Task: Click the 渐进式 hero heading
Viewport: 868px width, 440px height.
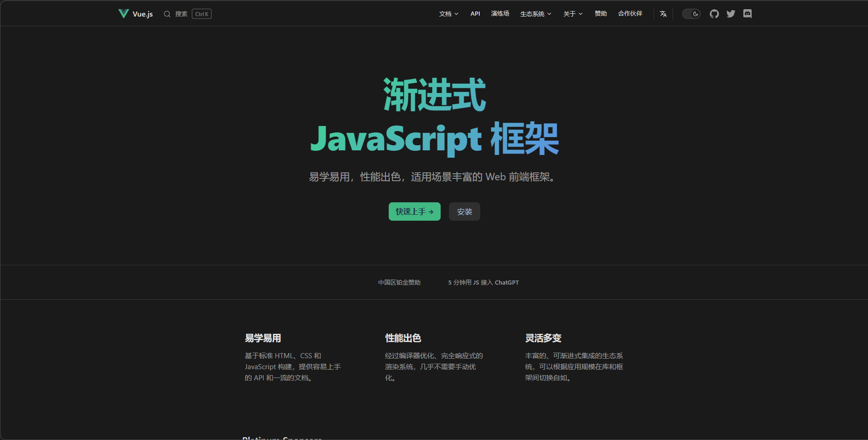Action: point(434,95)
